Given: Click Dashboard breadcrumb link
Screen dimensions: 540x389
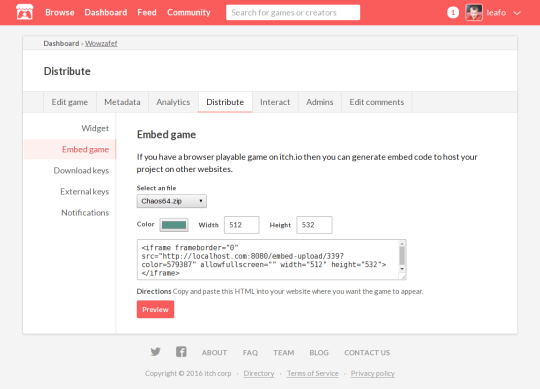Looking at the screenshot, I should [61, 43].
